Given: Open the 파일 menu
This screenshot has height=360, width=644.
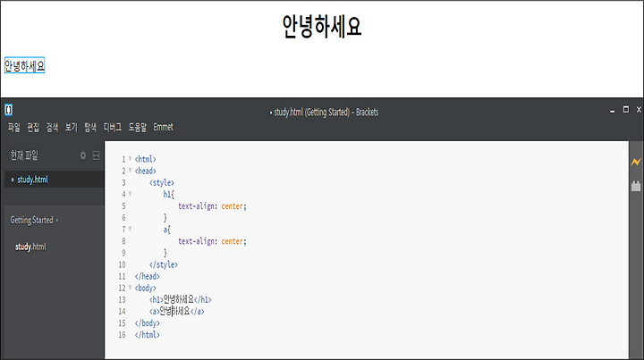Looking at the screenshot, I should [14, 128].
